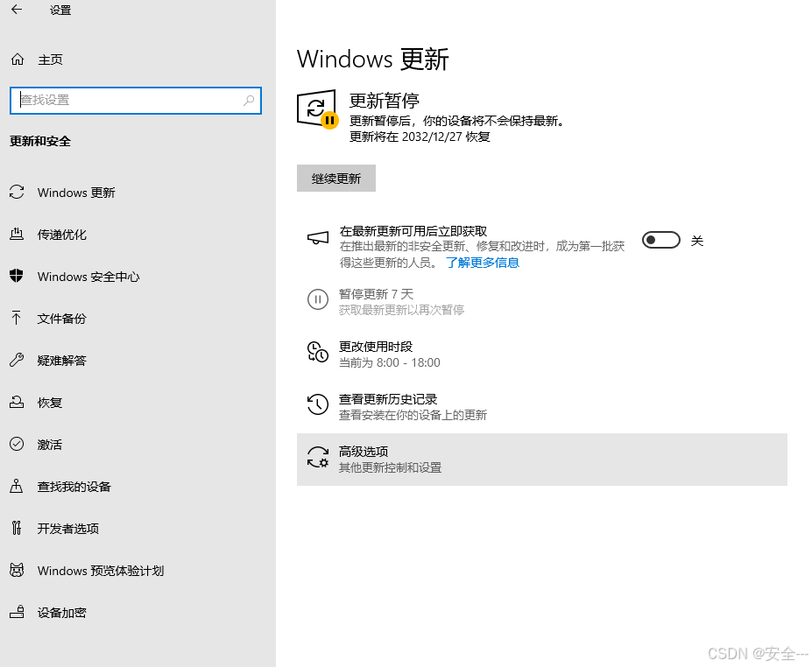Click the 更新暂停 status heading
Screen dimensions: 812x667
(385, 100)
